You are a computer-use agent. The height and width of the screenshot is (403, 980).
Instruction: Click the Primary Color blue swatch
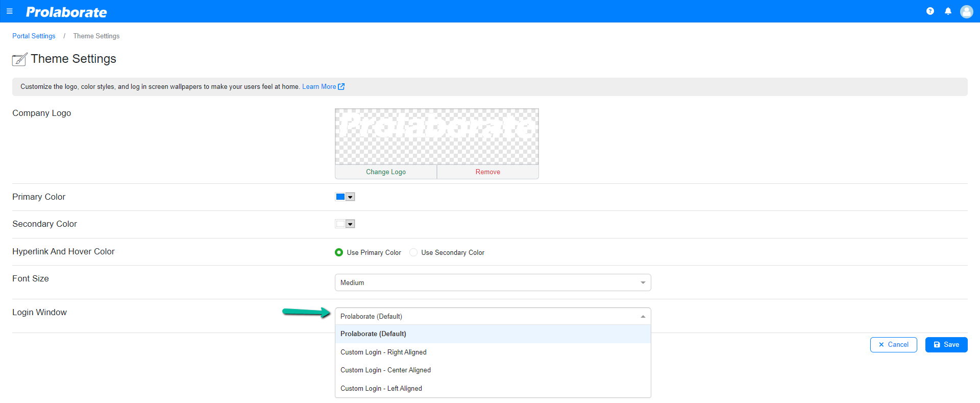[340, 197]
